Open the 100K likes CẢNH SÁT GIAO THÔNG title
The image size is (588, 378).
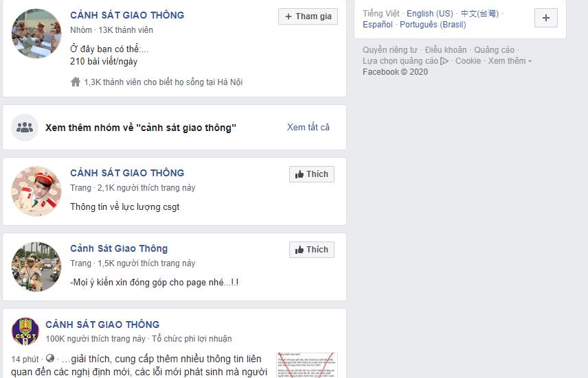102,324
